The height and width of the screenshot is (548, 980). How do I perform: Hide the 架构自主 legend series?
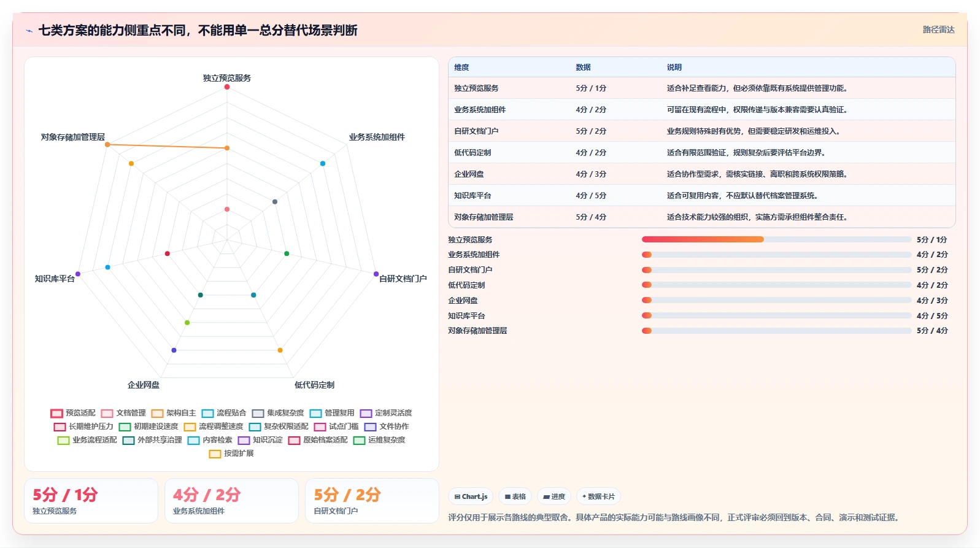pos(174,413)
